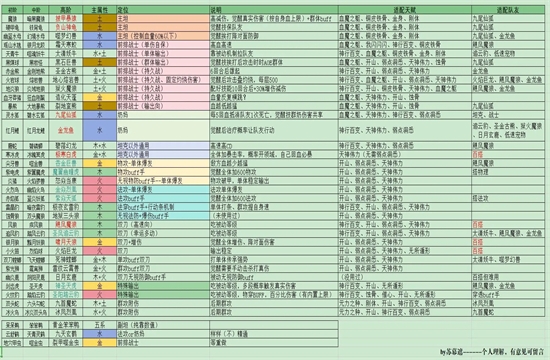550x360 pixels.
Task: Select the red 金龙鱼 cell in the 高阶 column
Action: pyautogui.click(x=66, y=131)
